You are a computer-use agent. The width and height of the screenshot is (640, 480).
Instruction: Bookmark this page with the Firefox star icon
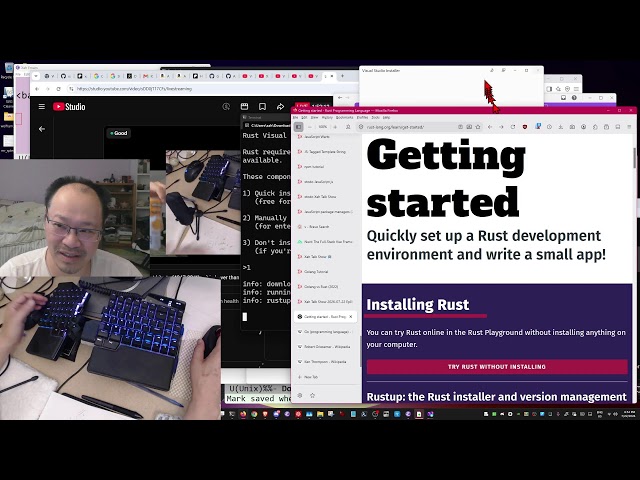pyautogui.click(x=478, y=127)
